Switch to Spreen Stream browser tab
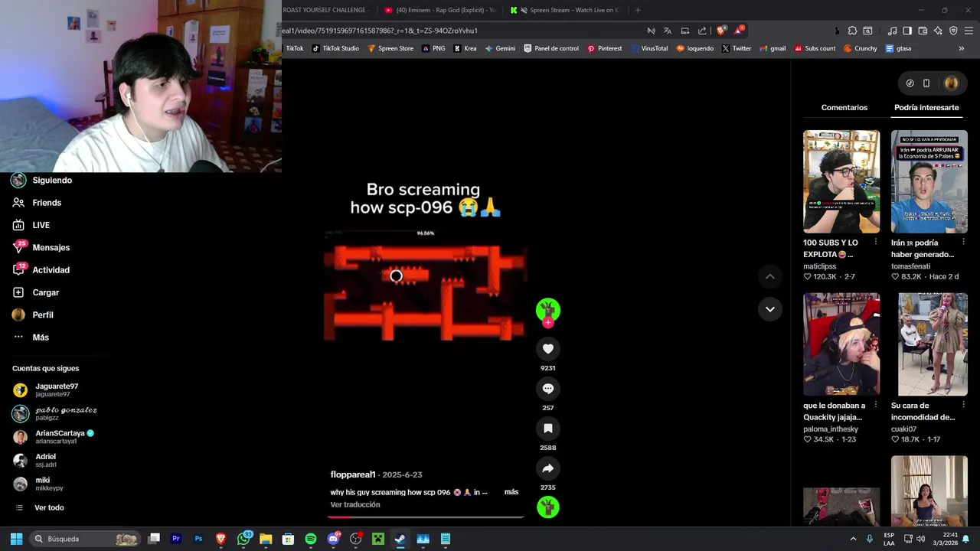This screenshot has width=980, height=551. pos(565,10)
